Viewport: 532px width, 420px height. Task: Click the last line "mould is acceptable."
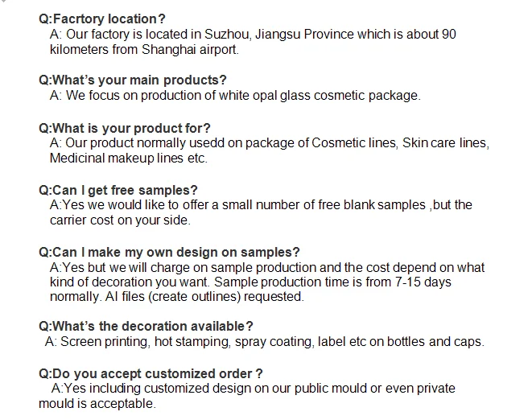click(101, 403)
